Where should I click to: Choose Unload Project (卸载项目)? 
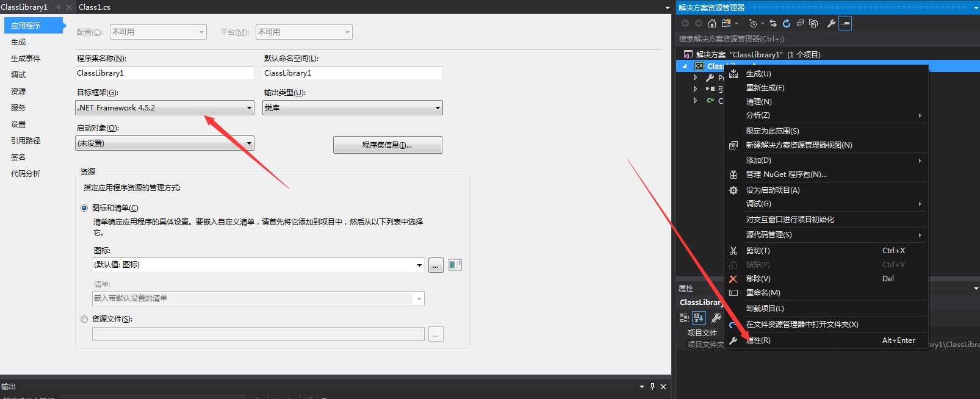pos(826,309)
